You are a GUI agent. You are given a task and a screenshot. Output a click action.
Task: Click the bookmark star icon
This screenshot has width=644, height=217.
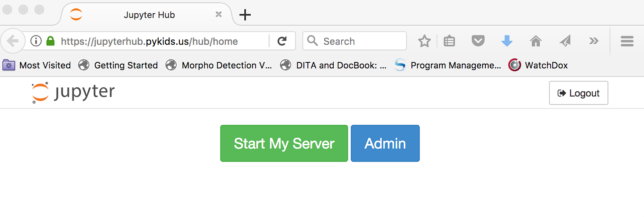424,41
